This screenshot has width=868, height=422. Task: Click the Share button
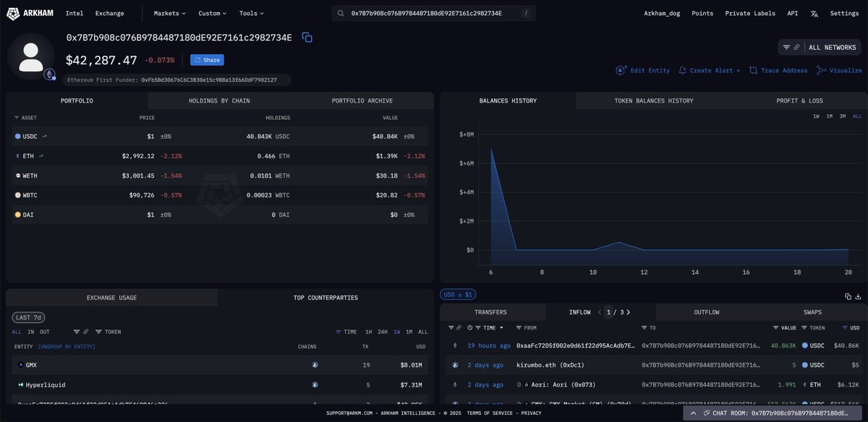coord(206,60)
